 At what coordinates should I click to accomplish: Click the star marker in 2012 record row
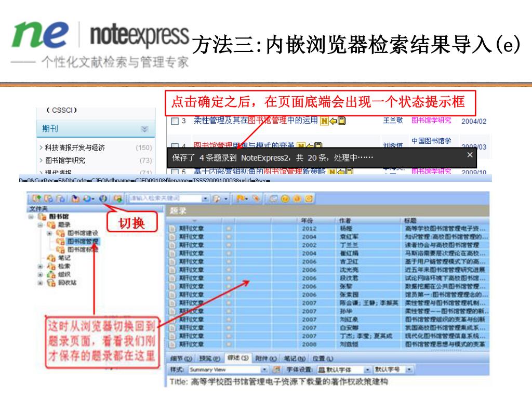click(x=229, y=229)
